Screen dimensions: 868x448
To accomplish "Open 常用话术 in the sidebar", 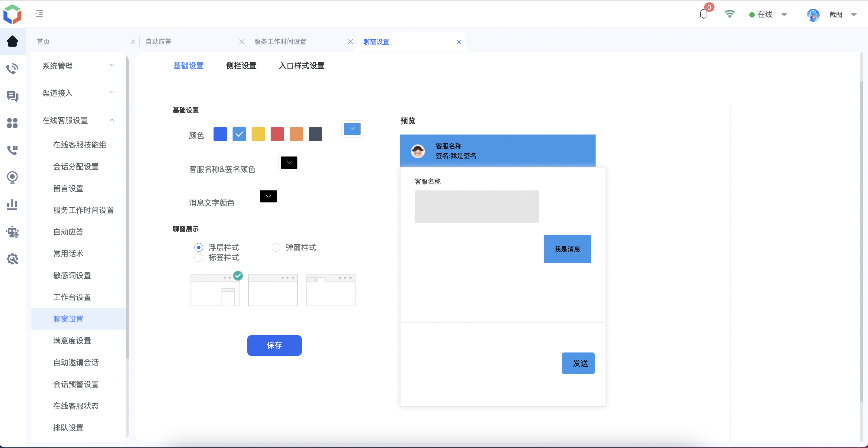I will [x=68, y=254].
